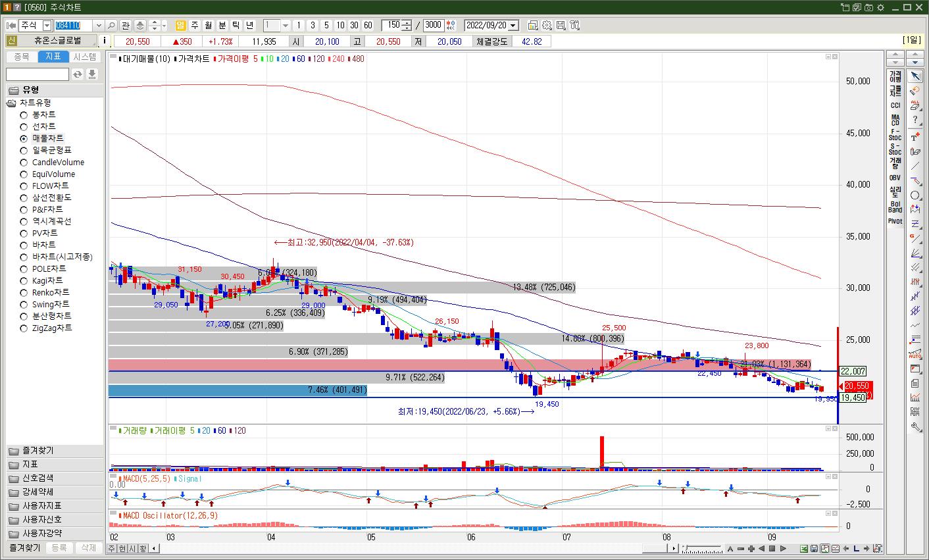Image resolution: width=929 pixels, height=560 pixels.
Task: Click the save chart disk icon in top toolbar
Action: (x=561, y=26)
